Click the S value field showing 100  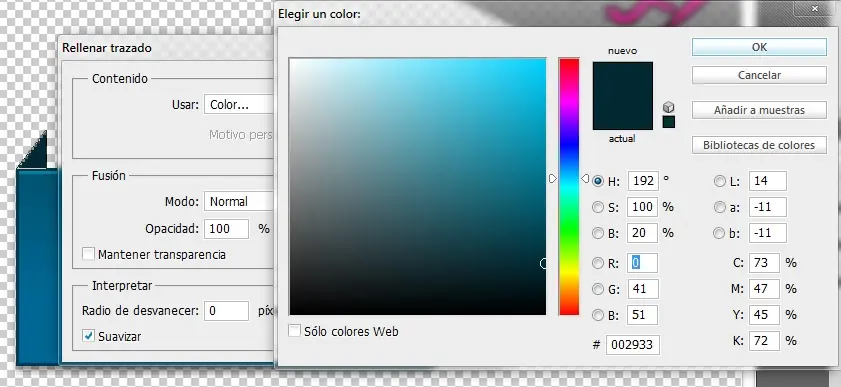(x=643, y=207)
